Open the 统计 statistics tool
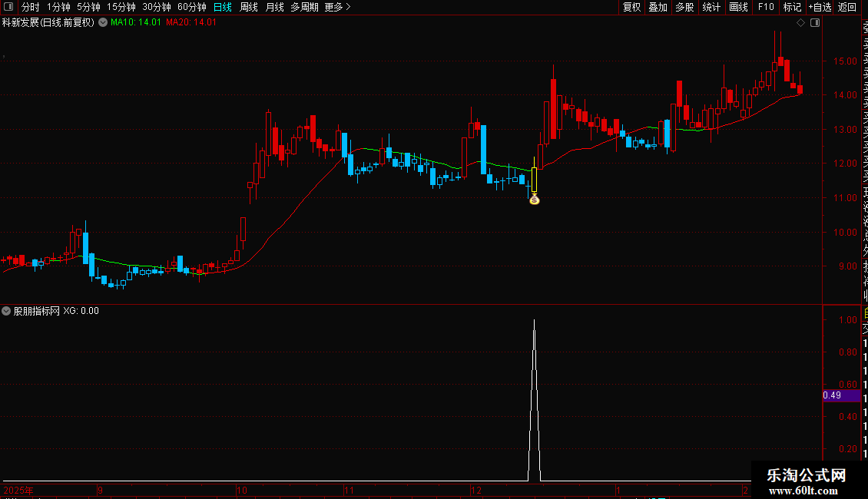Viewport: 868px width, 499px height. (711, 7)
